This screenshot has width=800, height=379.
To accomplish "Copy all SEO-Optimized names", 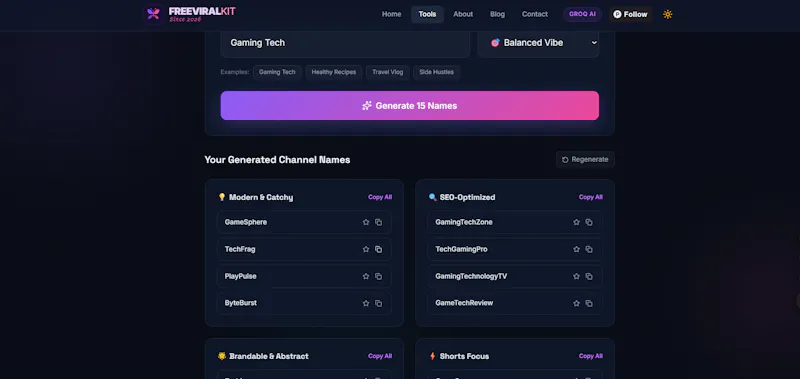I will pyautogui.click(x=591, y=197).
